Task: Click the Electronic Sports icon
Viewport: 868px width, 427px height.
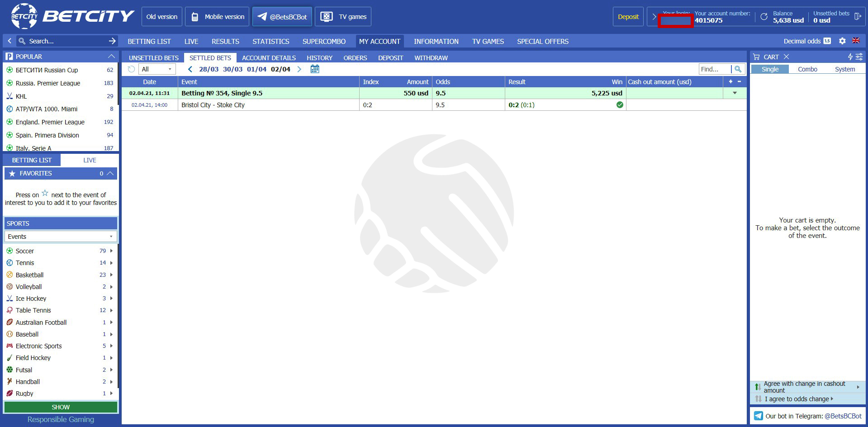Action: tap(9, 346)
